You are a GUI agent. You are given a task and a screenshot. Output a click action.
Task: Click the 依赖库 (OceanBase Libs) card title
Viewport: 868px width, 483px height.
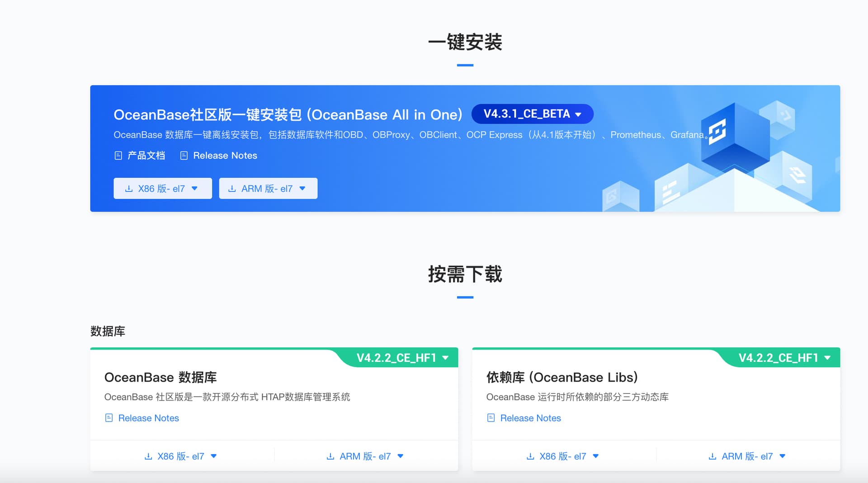[x=562, y=377]
